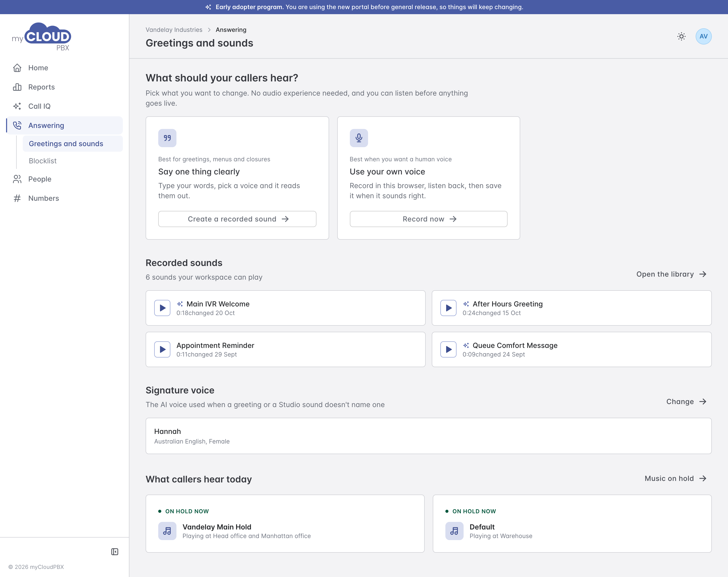This screenshot has width=728, height=577.
Task: Click the Vandelay Industries breadcrumb
Action: pos(174,30)
